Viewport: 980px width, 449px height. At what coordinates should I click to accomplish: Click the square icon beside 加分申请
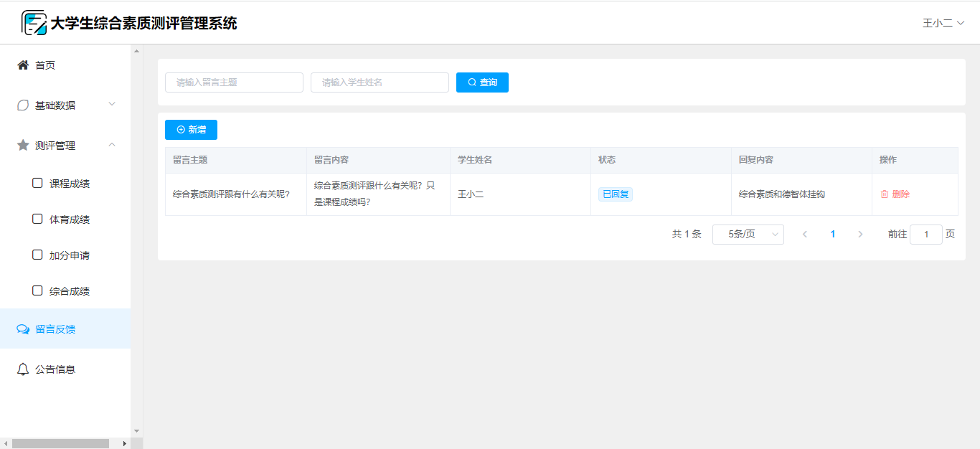tap(37, 255)
